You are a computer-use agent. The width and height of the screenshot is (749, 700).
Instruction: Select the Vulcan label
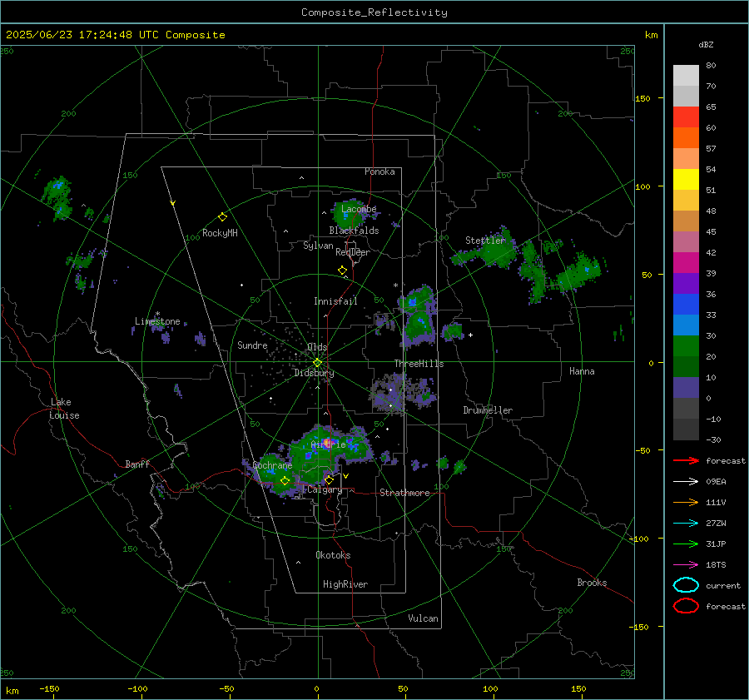click(x=423, y=618)
